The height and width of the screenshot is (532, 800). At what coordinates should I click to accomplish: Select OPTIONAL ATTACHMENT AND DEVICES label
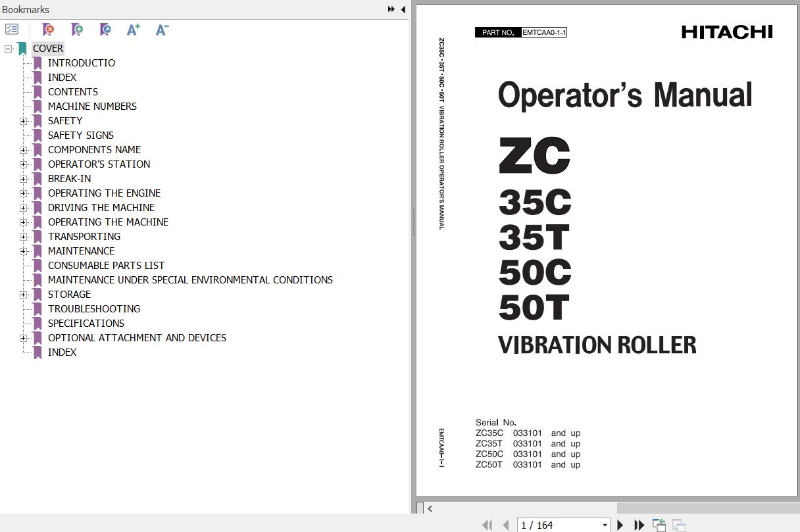(x=137, y=338)
